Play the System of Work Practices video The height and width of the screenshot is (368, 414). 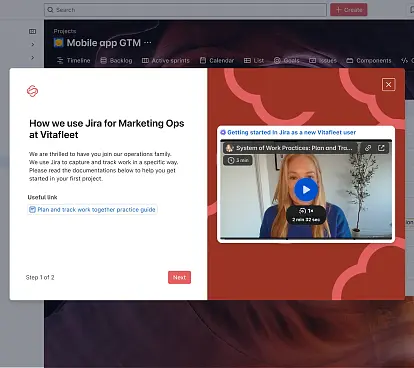pyautogui.click(x=306, y=190)
